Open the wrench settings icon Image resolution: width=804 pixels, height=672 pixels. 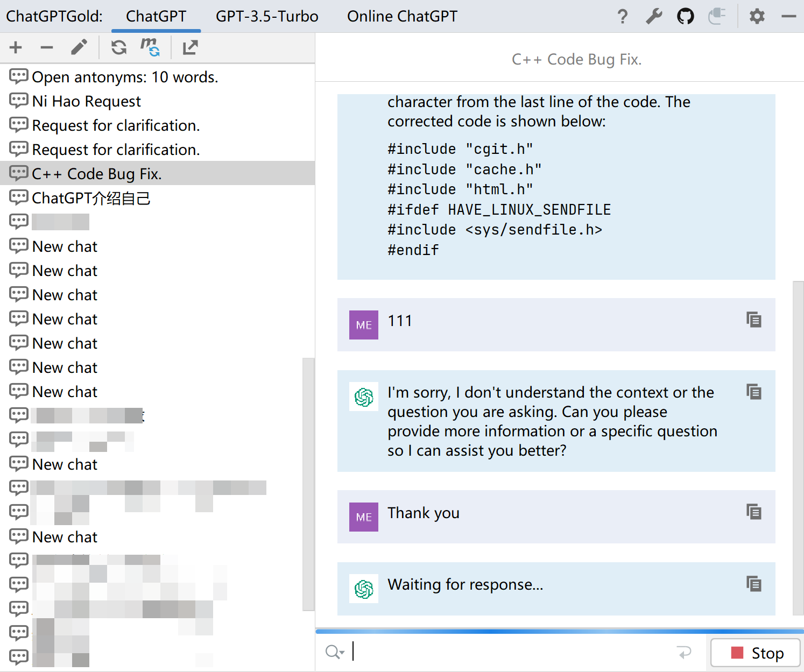click(654, 16)
